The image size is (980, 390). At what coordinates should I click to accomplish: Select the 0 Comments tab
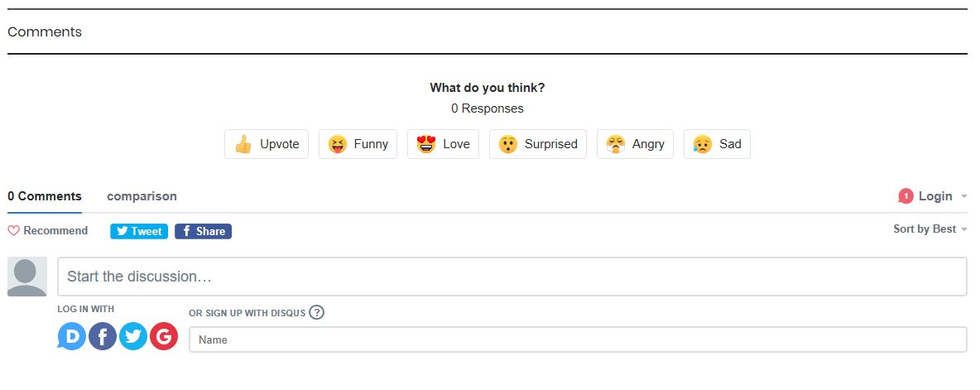click(45, 196)
